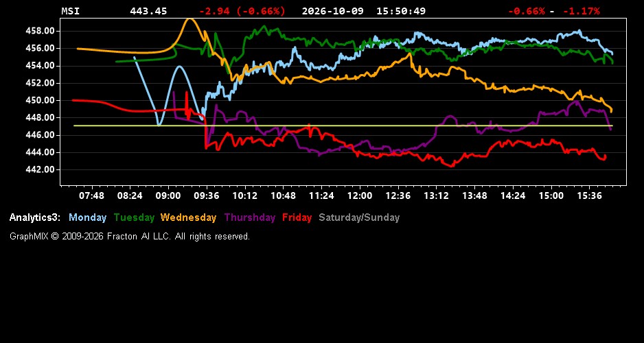Click the peak of the orange Wednesday line
Viewport: 644px width, 343px height.
189,19
